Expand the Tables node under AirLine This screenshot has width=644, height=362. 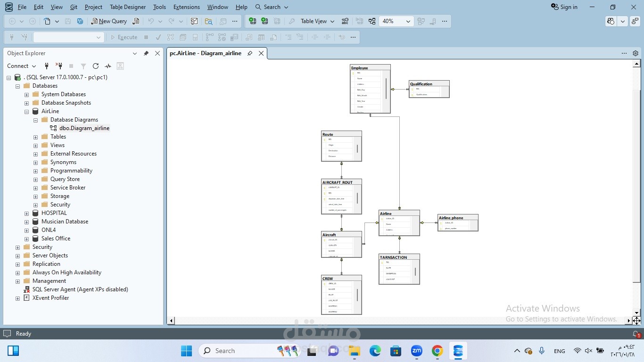35,137
